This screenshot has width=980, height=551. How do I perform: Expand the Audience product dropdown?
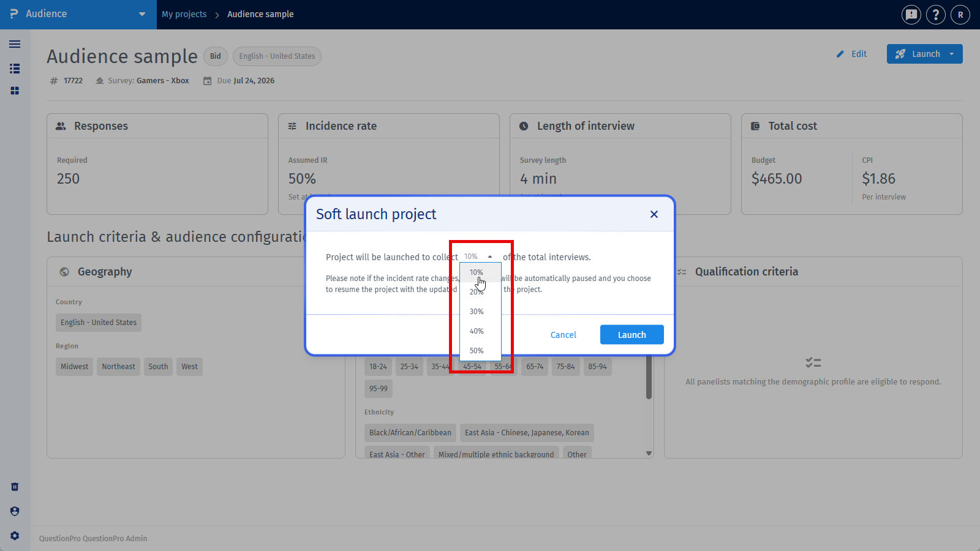coord(142,14)
